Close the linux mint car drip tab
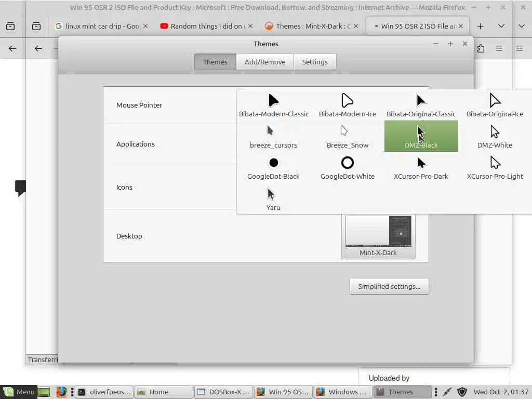This screenshot has width=532, height=399. point(145,26)
